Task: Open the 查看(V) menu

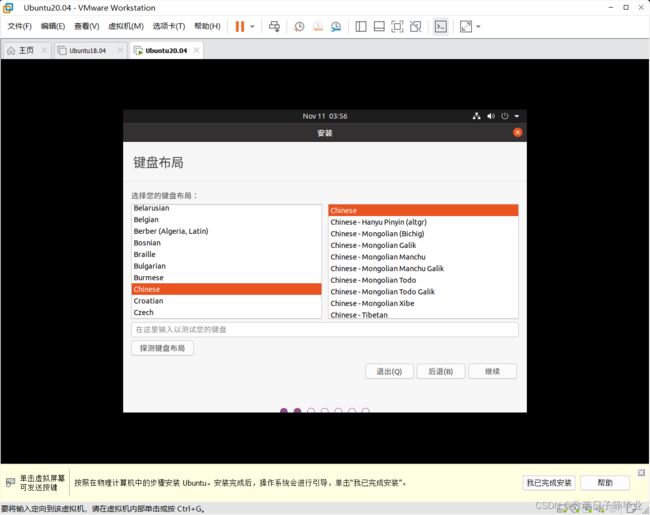Action: pyautogui.click(x=86, y=26)
